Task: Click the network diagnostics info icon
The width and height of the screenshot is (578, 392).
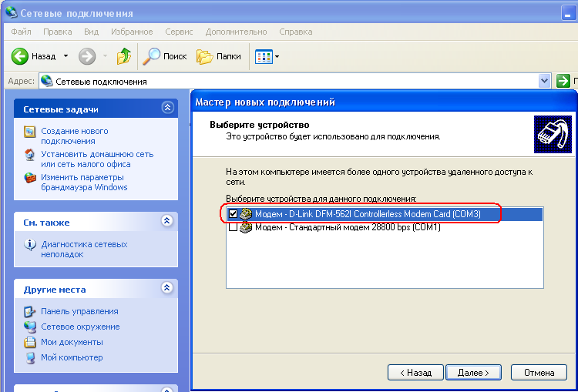Action: pos(30,245)
